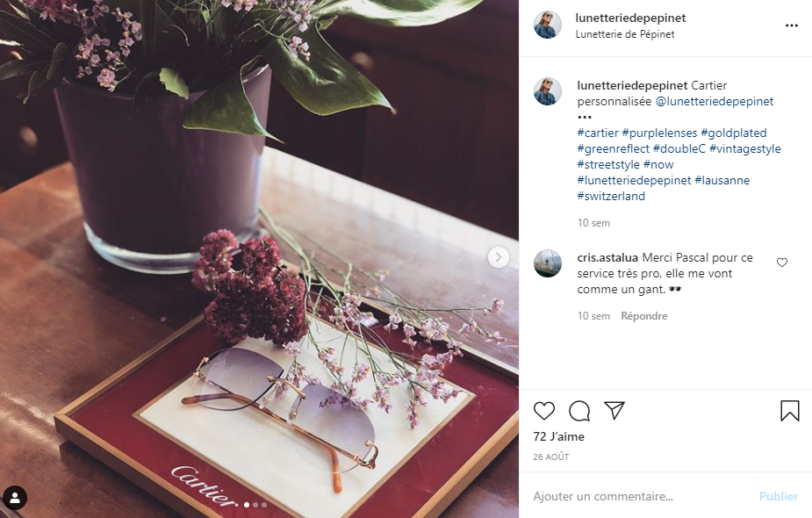The width and height of the screenshot is (812, 518).
Task: Open the #purplelenses hashtag
Action: (x=659, y=133)
